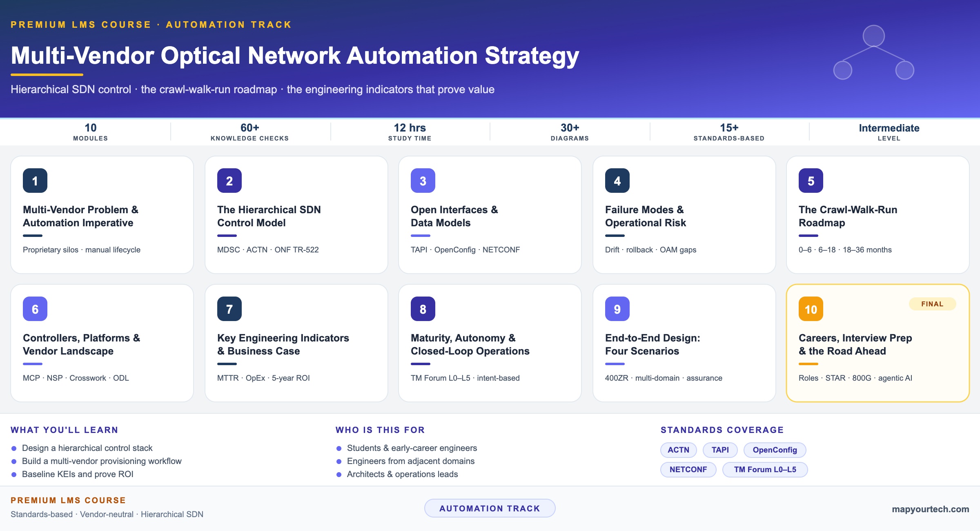Click the orange module 10 badge
The height and width of the screenshot is (531, 980).
811,309
